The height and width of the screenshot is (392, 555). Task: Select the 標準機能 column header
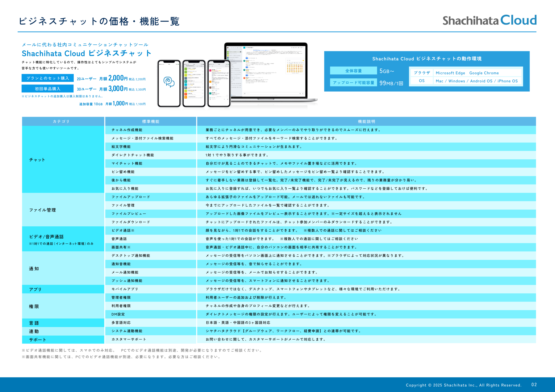[x=151, y=121]
